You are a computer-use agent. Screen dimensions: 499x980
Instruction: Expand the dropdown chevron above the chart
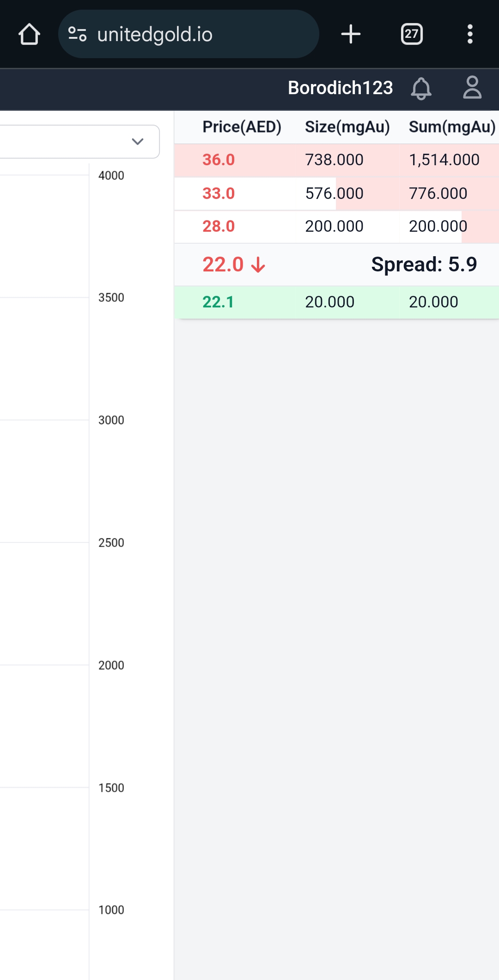tap(138, 141)
